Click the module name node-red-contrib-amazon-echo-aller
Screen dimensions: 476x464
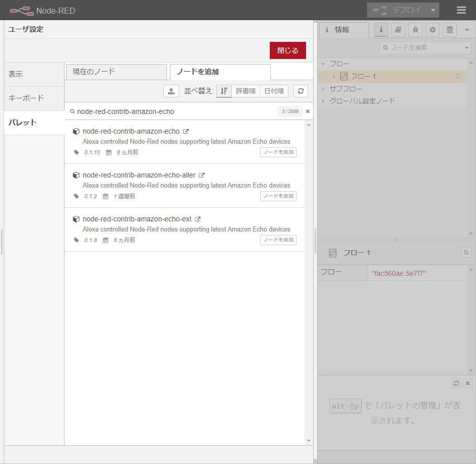pyautogui.click(x=139, y=175)
